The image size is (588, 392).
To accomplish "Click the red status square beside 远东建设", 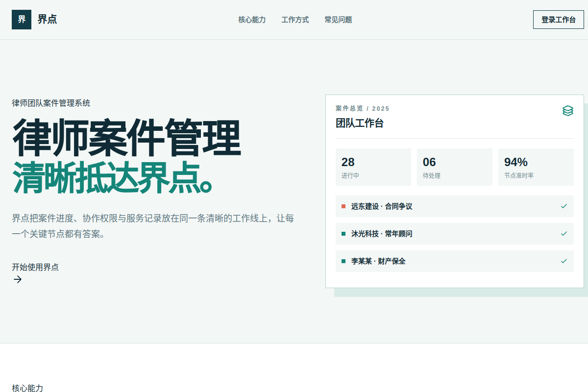I will click(x=343, y=206).
